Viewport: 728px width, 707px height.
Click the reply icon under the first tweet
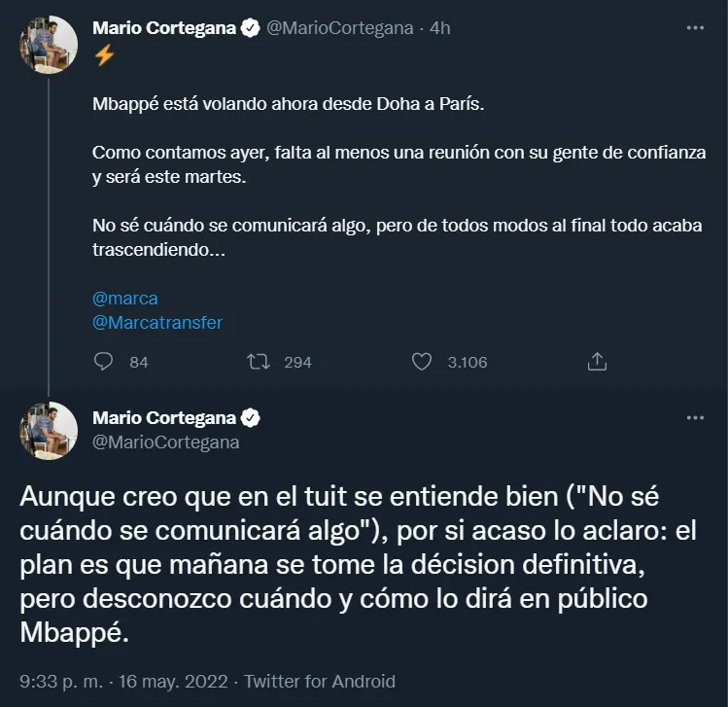point(104,362)
